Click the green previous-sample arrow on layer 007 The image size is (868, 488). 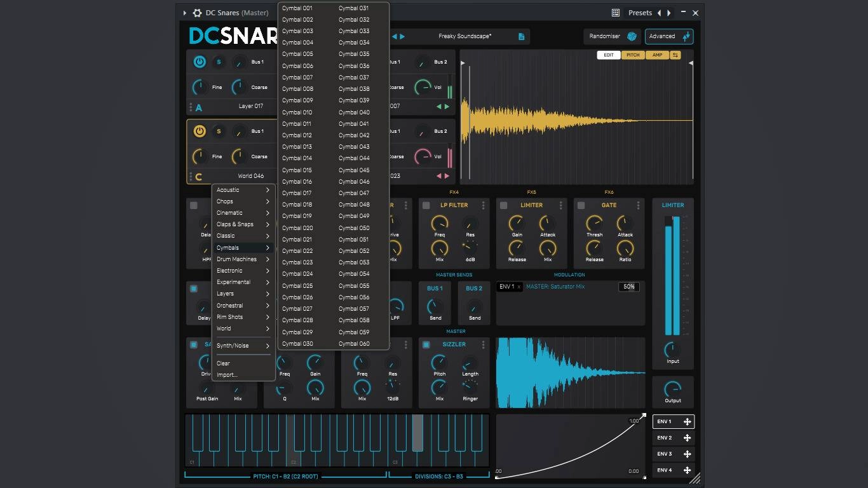click(x=439, y=107)
